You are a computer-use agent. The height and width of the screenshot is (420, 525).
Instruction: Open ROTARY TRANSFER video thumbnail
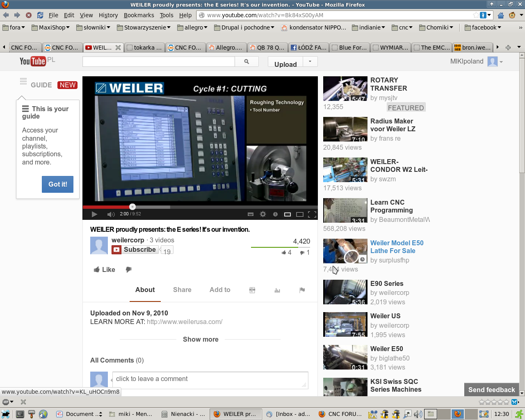[345, 89]
